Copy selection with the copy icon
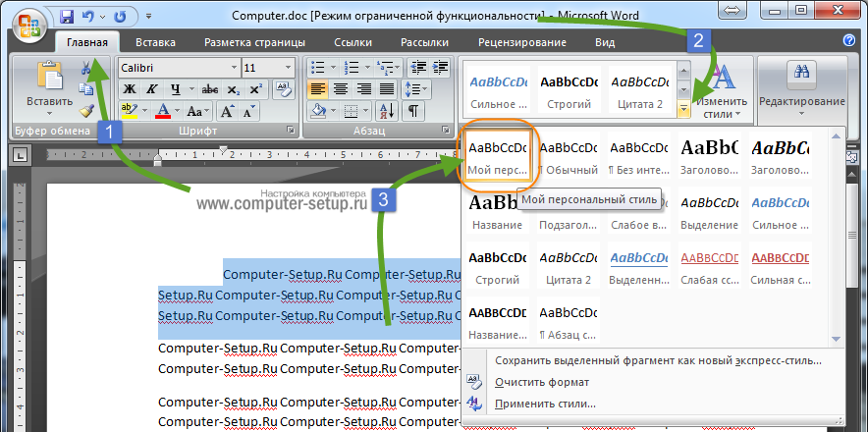 (x=85, y=89)
